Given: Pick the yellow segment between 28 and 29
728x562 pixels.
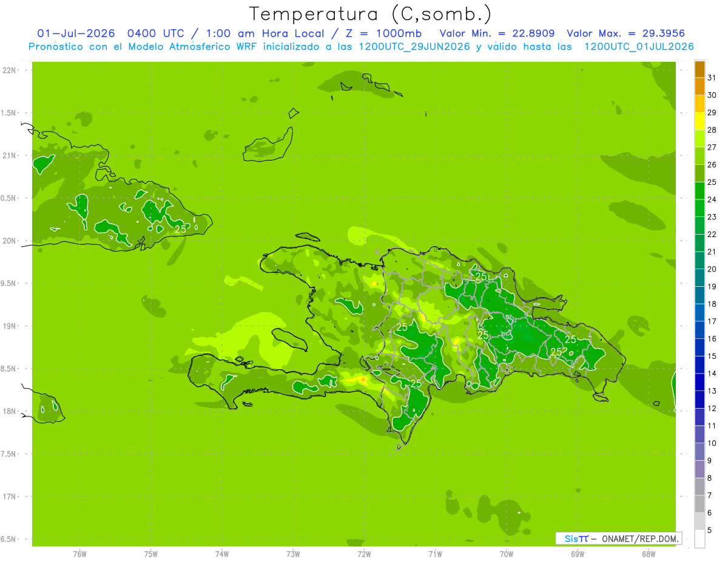Looking at the screenshot, I should [x=699, y=121].
